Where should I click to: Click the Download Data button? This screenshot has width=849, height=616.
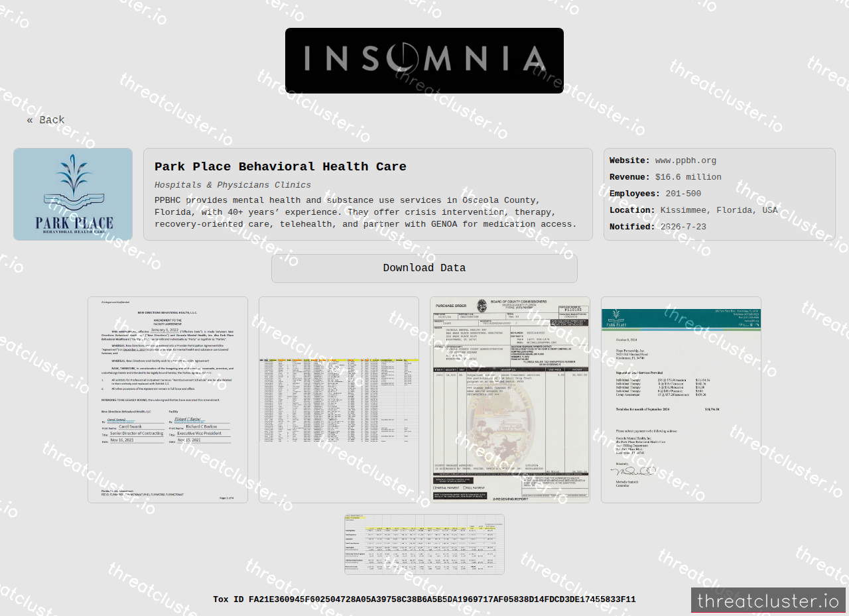point(424,269)
